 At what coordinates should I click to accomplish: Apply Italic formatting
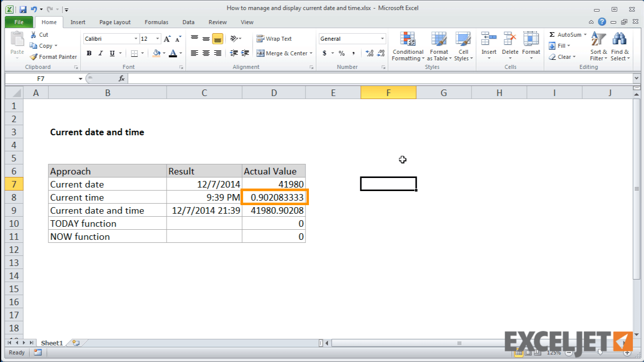[x=100, y=53]
